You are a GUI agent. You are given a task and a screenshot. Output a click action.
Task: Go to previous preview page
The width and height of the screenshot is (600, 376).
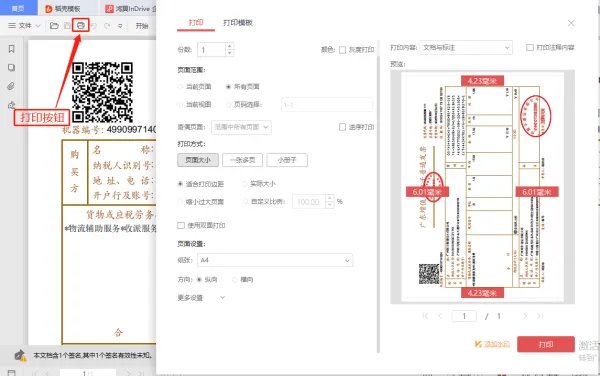pyautogui.click(x=440, y=316)
